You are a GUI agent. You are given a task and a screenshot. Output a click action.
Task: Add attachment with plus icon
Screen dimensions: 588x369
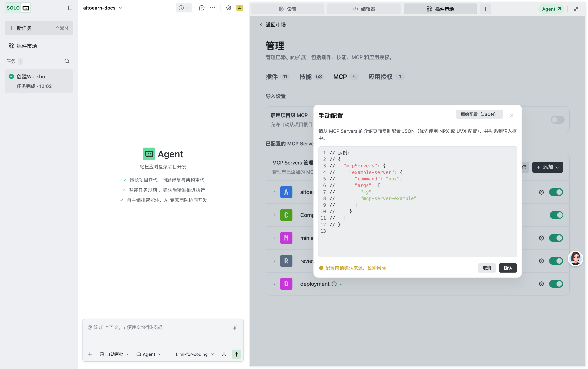[90, 354]
